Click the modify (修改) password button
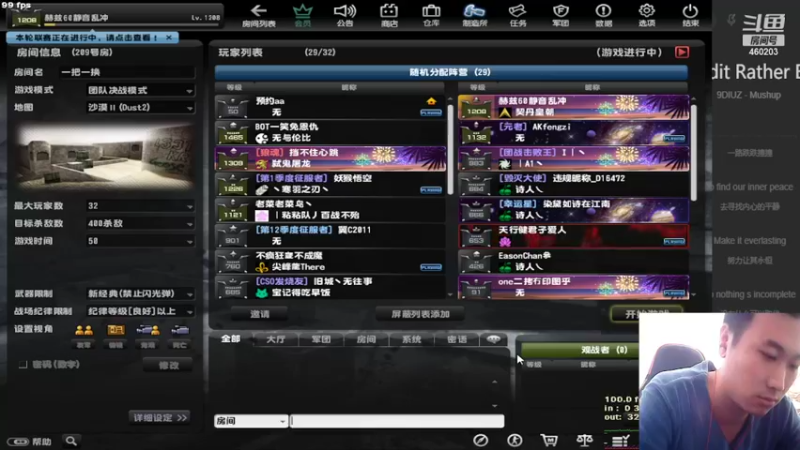The image size is (800, 450). coord(168,365)
